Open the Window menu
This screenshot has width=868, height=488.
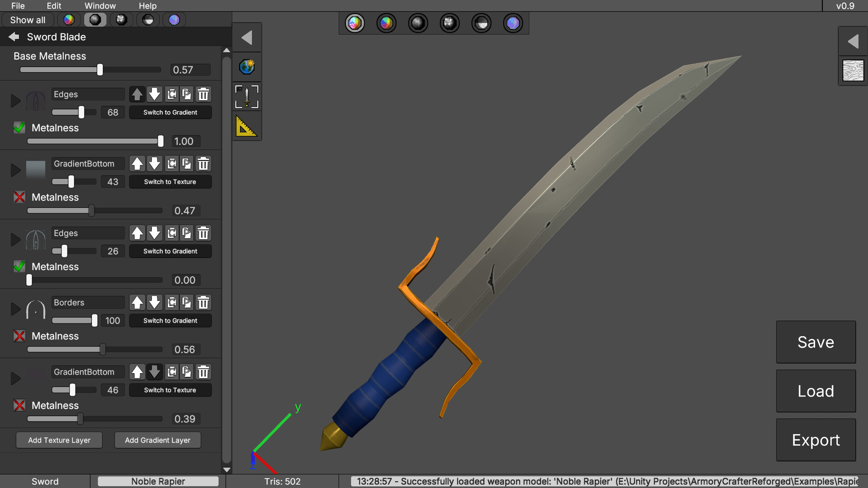(100, 6)
